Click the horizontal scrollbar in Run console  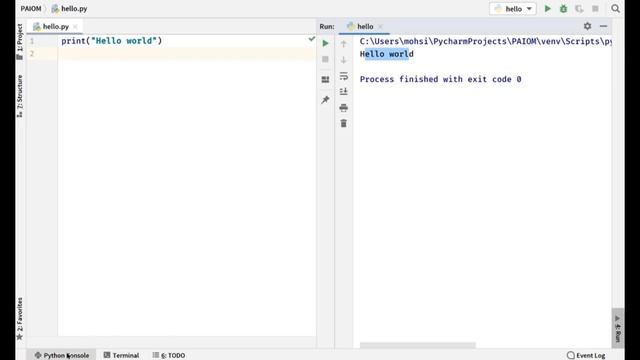click(418, 345)
